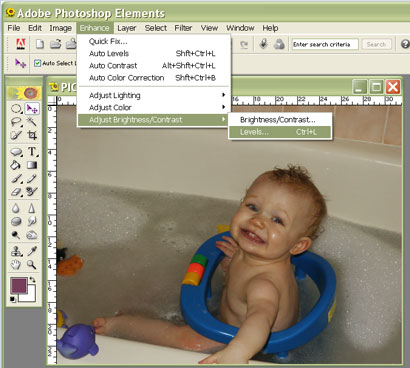Select the Horizontal Type tool
The image size is (410, 368).
tap(32, 151)
